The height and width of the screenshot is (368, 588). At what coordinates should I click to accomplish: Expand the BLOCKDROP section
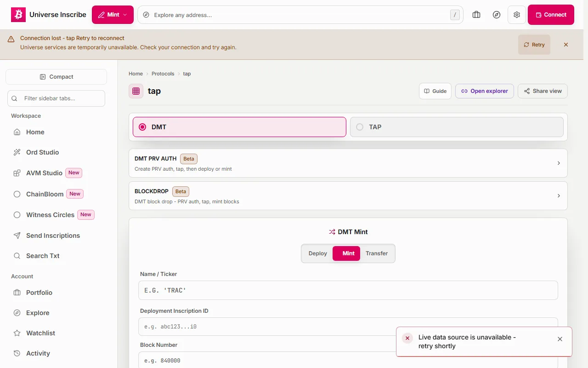point(348,196)
